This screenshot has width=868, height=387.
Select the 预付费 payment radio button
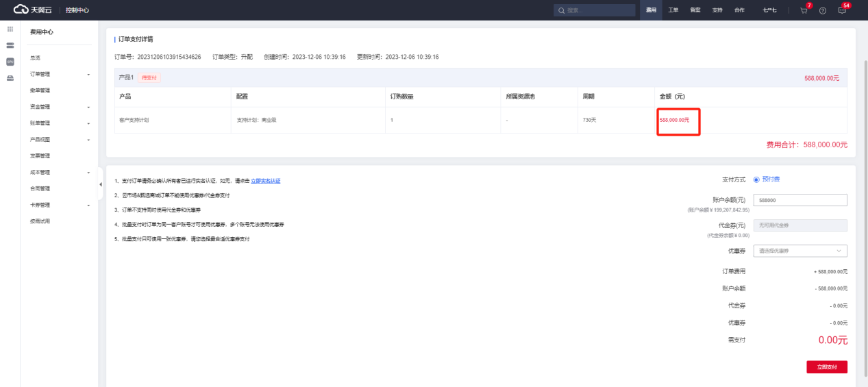click(756, 179)
